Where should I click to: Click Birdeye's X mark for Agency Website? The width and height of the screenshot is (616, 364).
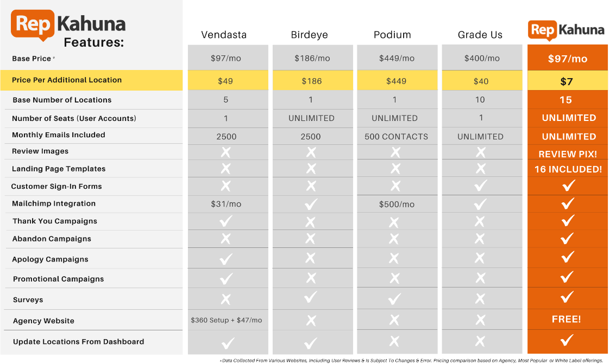click(311, 321)
